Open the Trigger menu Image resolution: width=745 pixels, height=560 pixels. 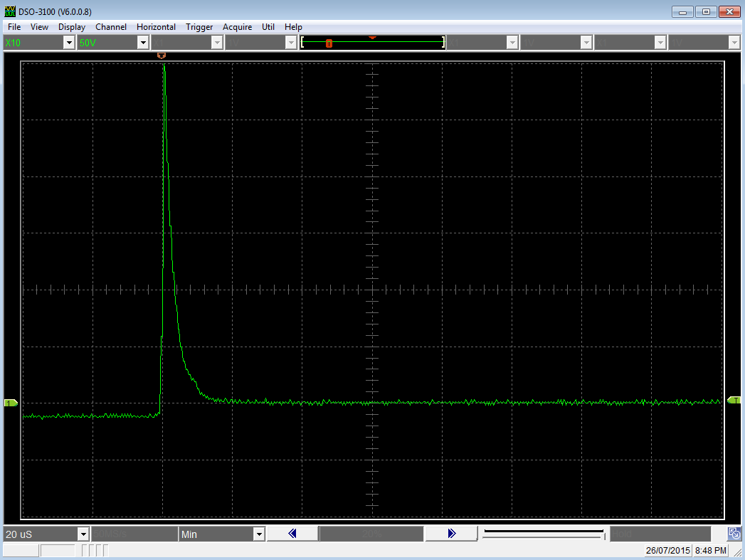[199, 27]
